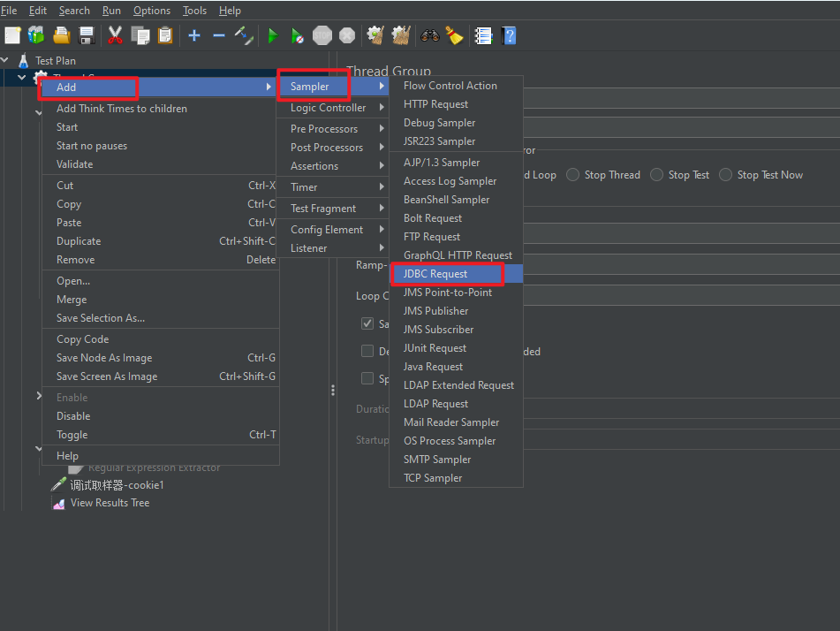Click the Stop test octagon icon

click(x=322, y=35)
